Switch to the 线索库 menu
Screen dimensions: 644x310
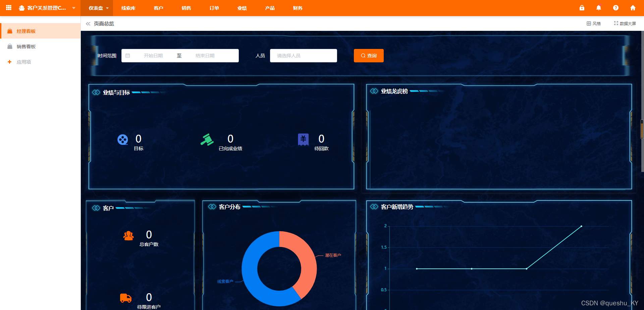point(128,8)
